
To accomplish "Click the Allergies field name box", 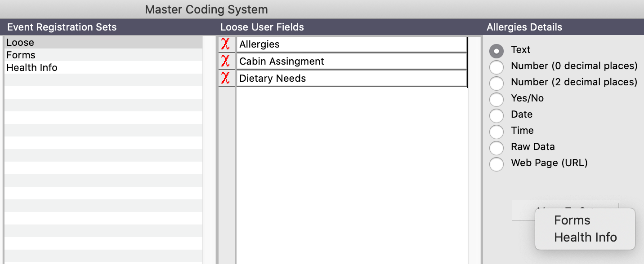I will (351, 44).
